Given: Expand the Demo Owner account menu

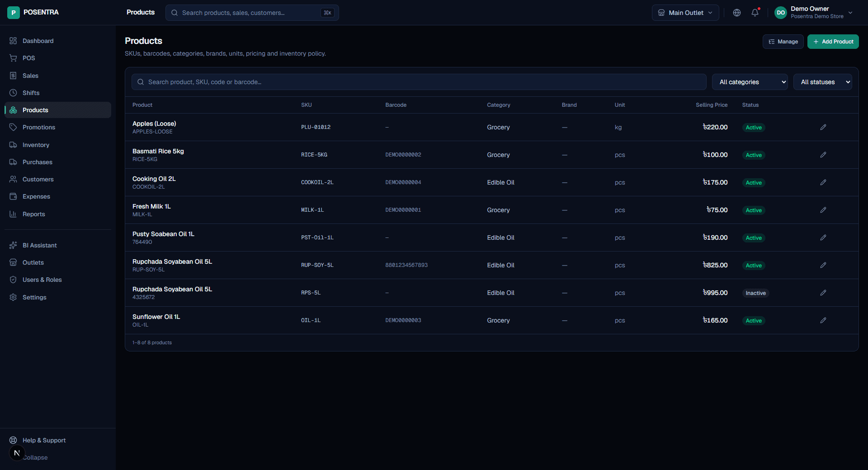Looking at the screenshot, I should click(x=814, y=13).
